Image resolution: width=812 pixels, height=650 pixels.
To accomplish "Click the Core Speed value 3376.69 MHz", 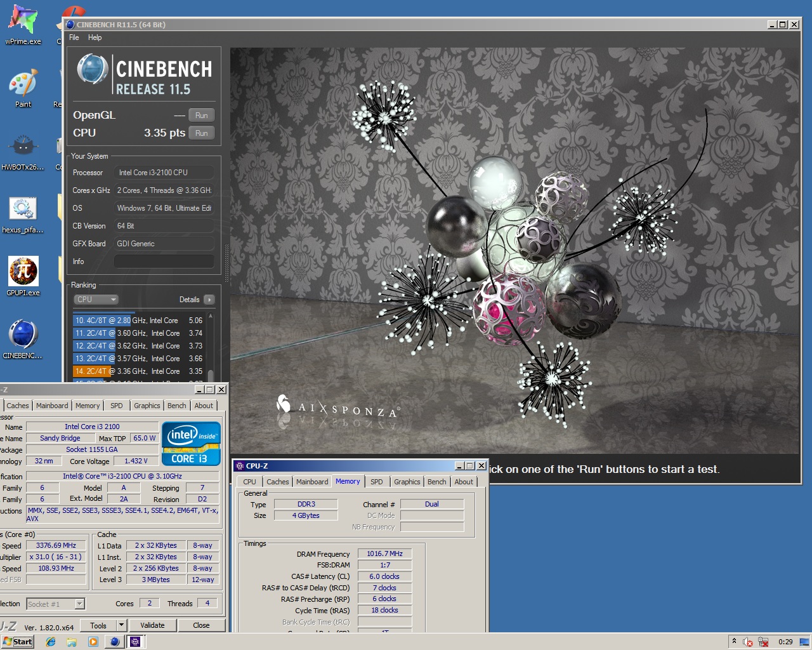I will 56,545.
